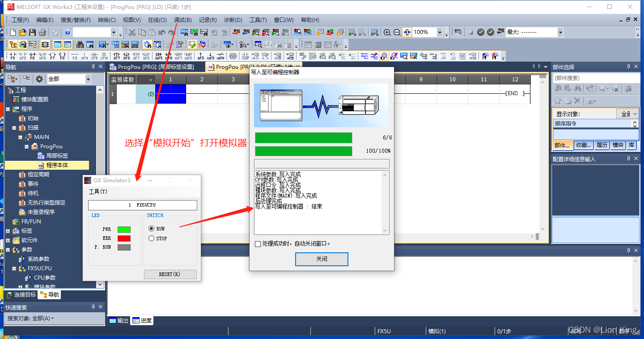Open the 诊断(D) menu
Screen dimensions: 644x339
[233, 20]
